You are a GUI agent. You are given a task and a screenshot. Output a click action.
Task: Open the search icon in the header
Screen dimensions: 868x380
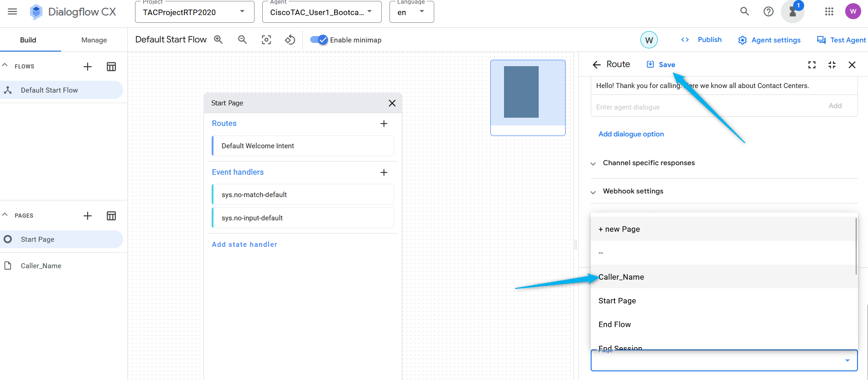[x=744, y=11]
